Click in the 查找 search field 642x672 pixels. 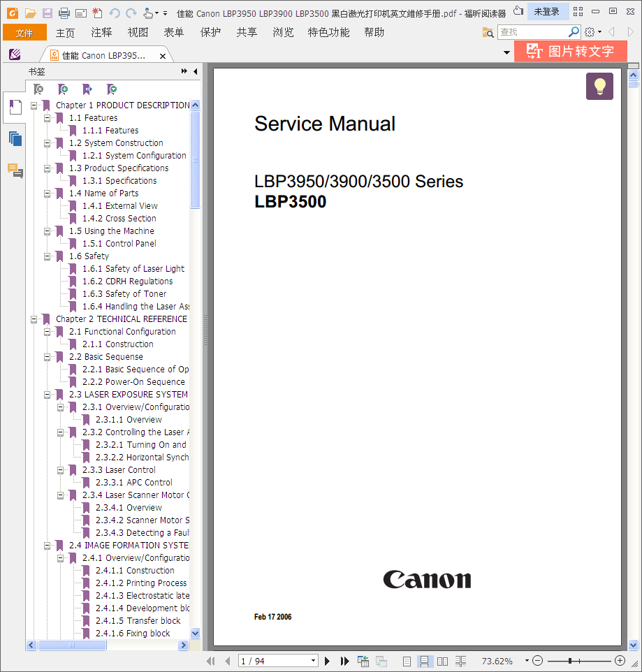pyautogui.click(x=533, y=32)
